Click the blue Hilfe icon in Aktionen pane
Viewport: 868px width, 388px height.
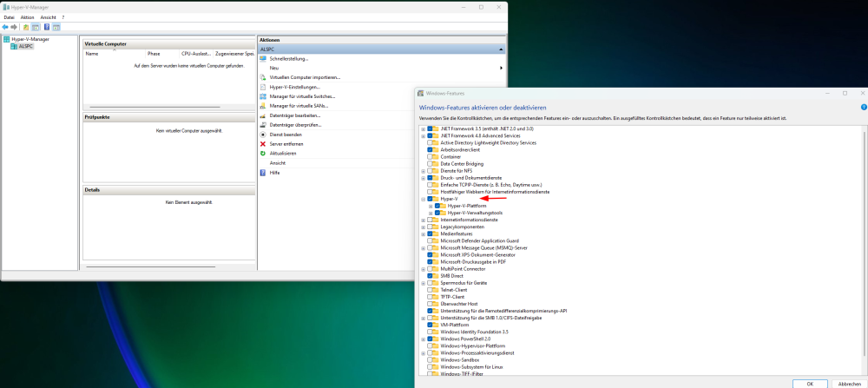point(264,173)
